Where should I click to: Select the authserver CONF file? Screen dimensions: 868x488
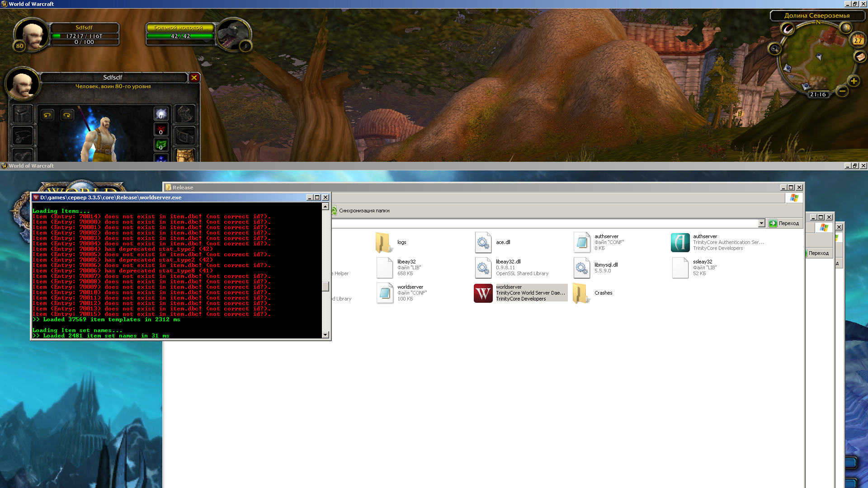(599, 242)
